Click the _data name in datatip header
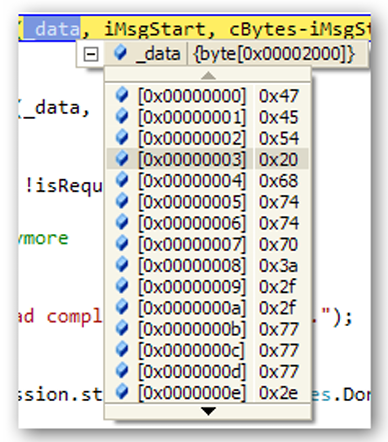This screenshot has height=442, width=388. point(158,54)
